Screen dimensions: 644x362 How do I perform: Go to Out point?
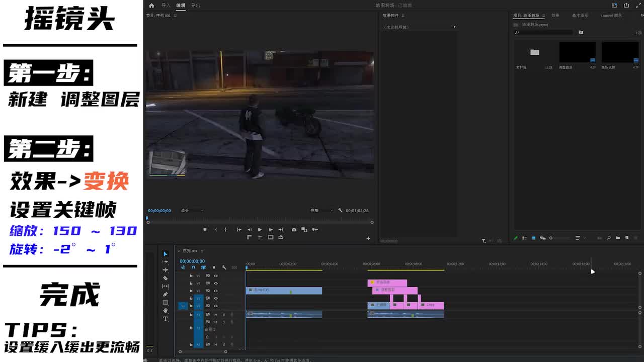click(x=281, y=230)
